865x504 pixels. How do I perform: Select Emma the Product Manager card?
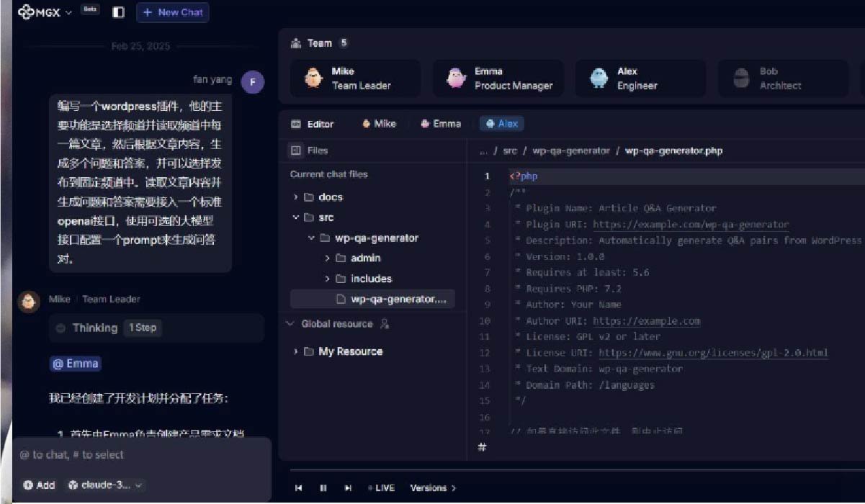click(x=497, y=78)
